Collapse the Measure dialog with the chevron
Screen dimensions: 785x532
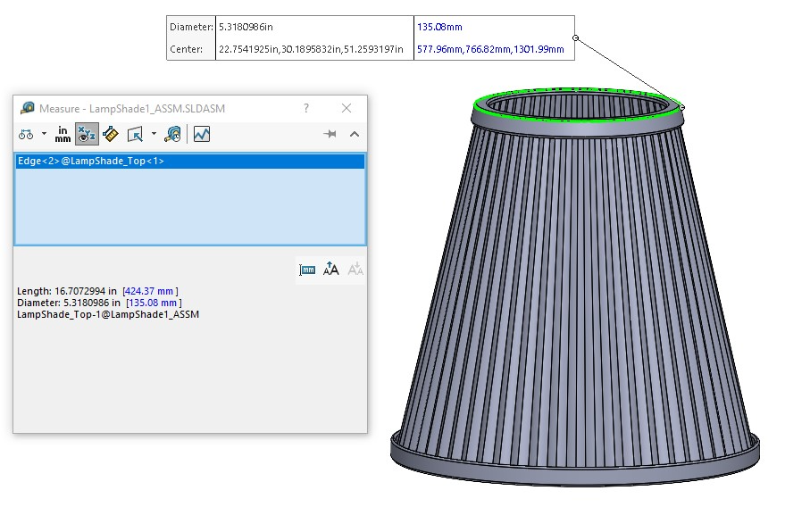(355, 134)
